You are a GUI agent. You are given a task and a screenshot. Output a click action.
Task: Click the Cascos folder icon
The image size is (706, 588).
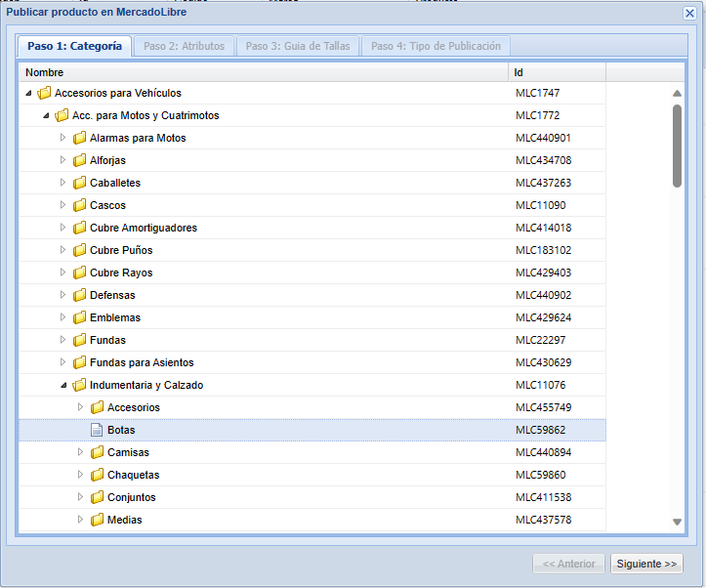coord(79,205)
